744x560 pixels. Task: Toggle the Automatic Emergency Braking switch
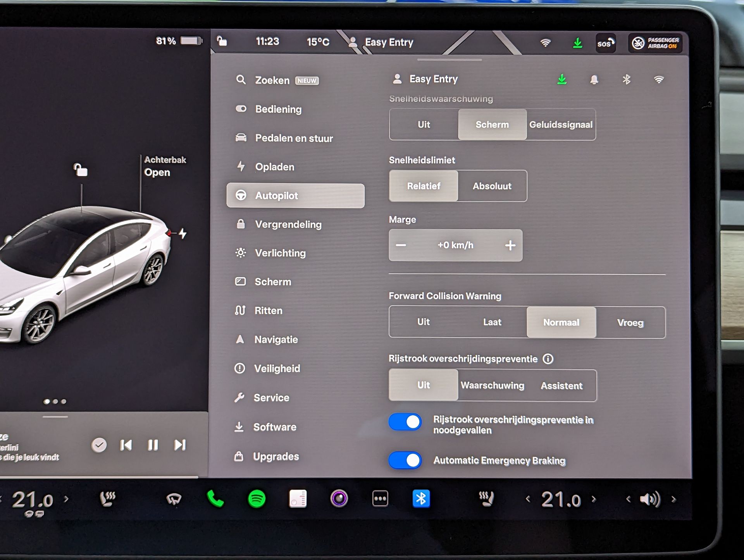click(405, 460)
